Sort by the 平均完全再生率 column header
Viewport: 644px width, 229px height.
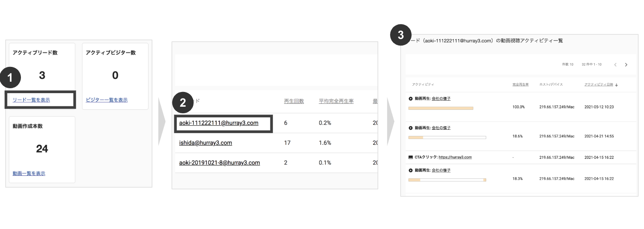click(336, 101)
